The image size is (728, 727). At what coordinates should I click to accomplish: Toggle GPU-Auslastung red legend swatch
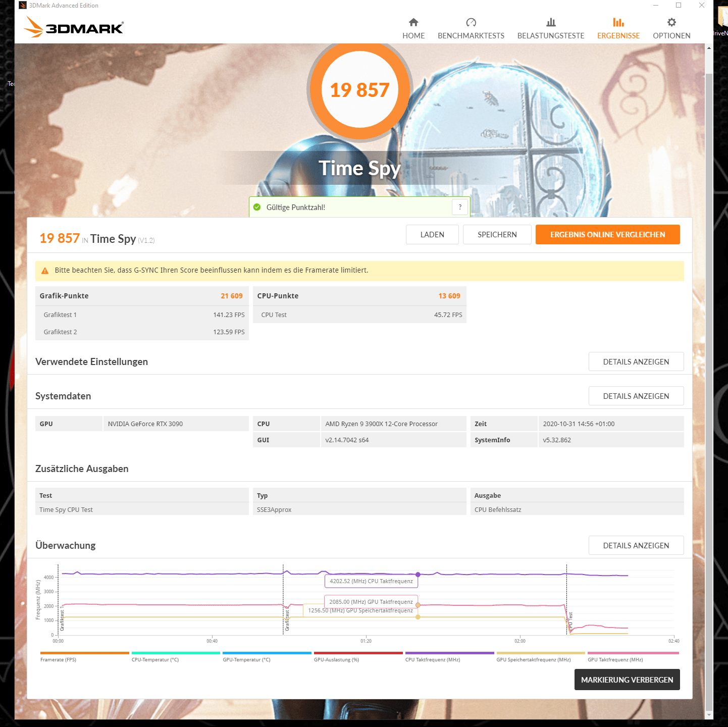click(358, 653)
